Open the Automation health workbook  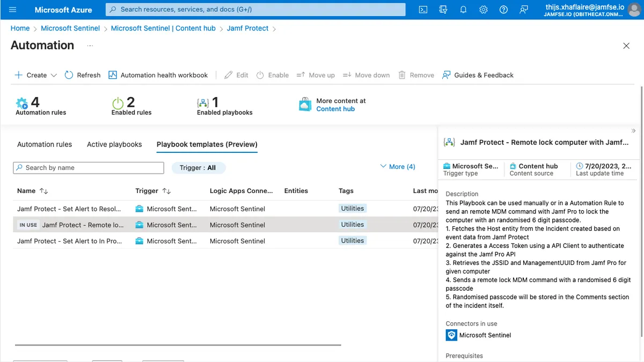158,75
